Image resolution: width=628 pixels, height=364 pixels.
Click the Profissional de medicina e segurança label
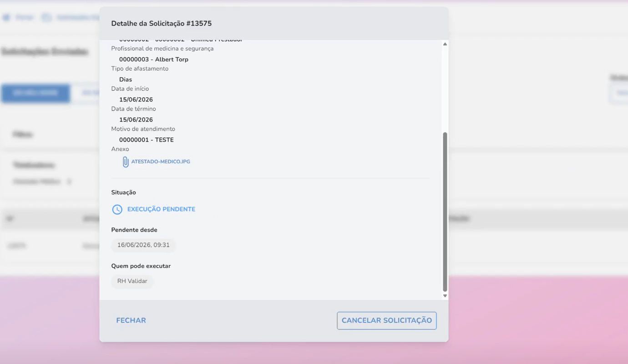[x=162, y=49]
